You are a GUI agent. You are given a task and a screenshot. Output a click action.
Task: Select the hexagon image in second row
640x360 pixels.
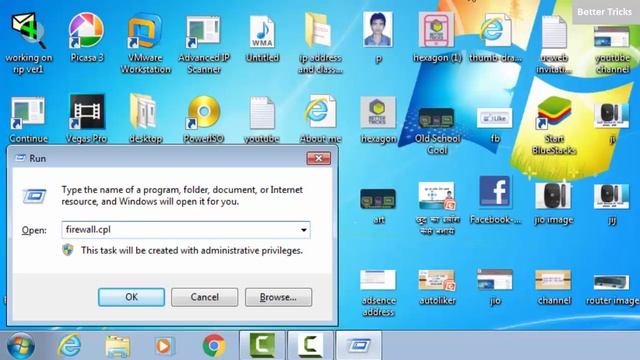(x=378, y=120)
